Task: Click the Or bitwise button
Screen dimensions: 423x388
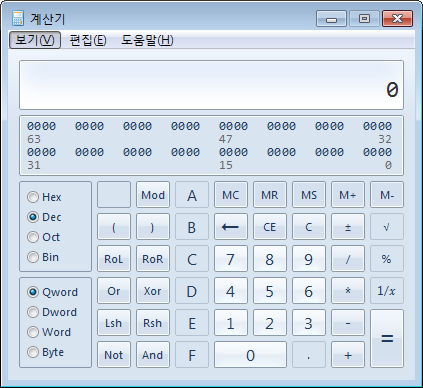Action: (x=114, y=291)
